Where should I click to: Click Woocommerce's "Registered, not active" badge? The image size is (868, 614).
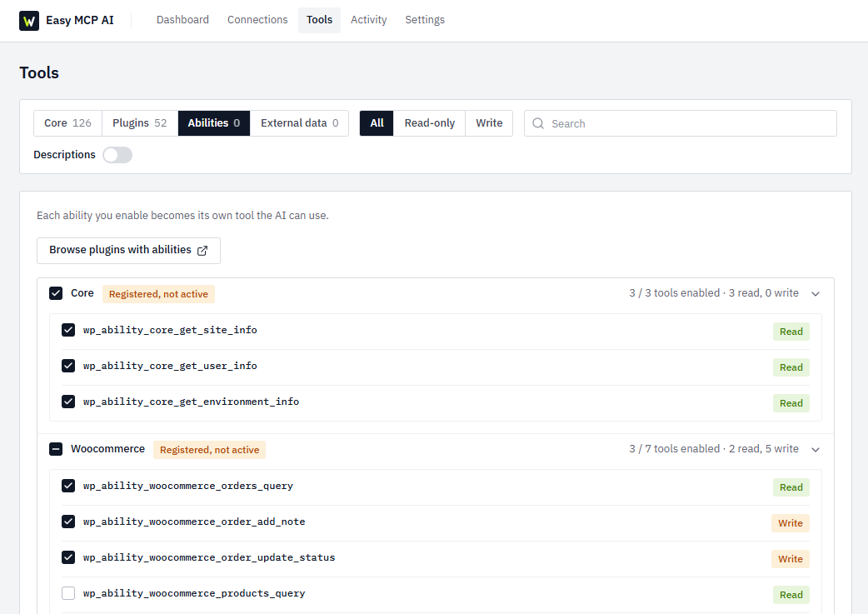coord(209,450)
